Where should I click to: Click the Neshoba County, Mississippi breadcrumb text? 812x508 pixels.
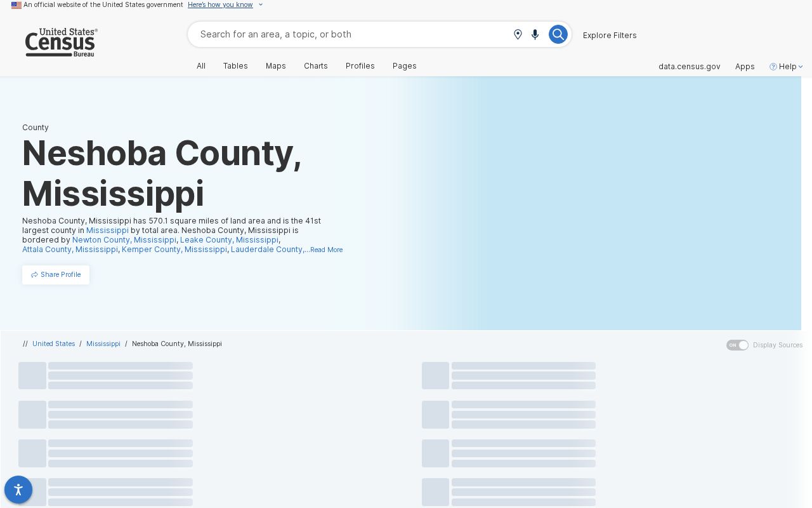coord(177,344)
